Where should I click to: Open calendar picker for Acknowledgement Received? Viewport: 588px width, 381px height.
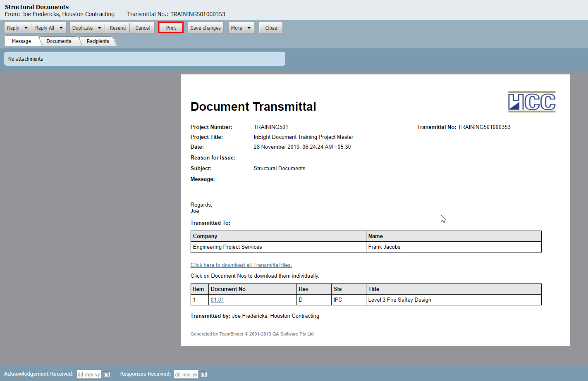107,374
